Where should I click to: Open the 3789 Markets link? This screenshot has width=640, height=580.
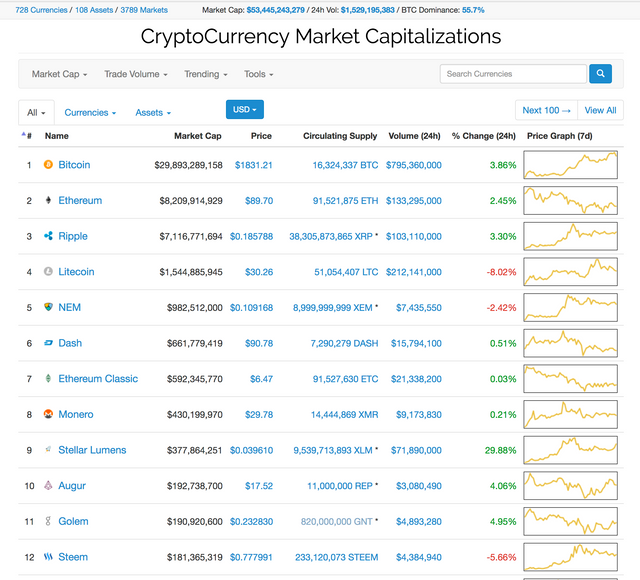pyautogui.click(x=144, y=10)
